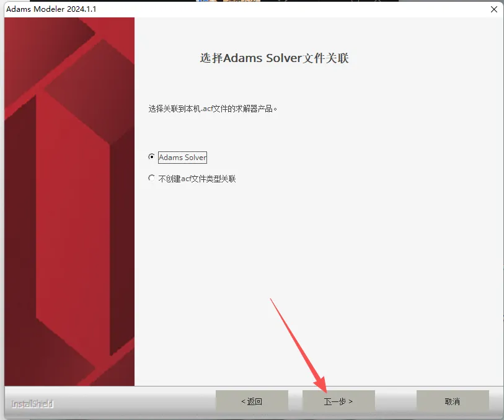Click the heading 选择Adams Solver文件关联

coord(274,58)
